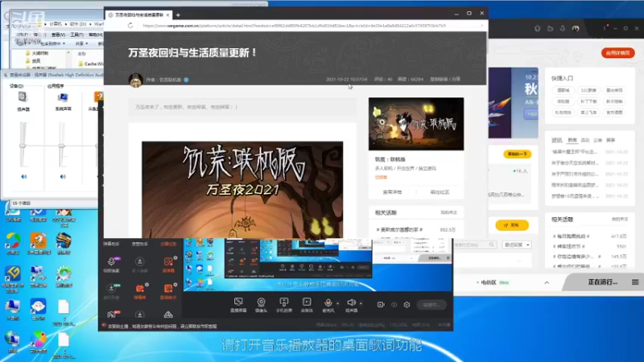
Task: Click the microphone plugin icon with purple badge
Action: [x=112, y=261]
